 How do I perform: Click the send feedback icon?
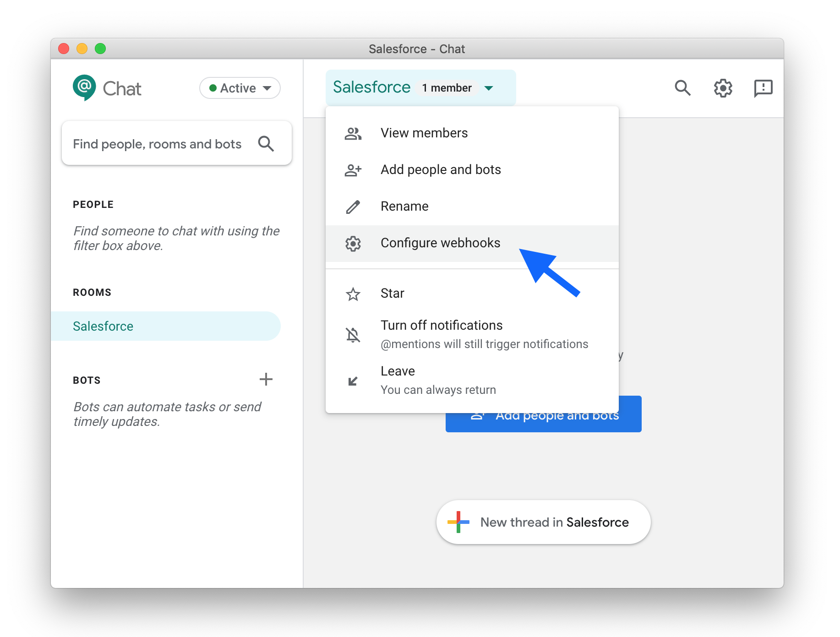(x=764, y=88)
